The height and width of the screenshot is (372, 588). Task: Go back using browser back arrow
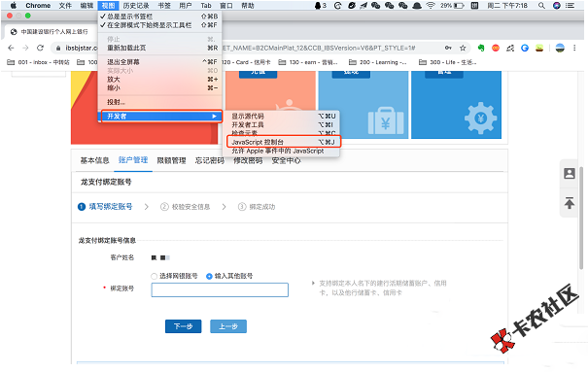click(x=11, y=48)
